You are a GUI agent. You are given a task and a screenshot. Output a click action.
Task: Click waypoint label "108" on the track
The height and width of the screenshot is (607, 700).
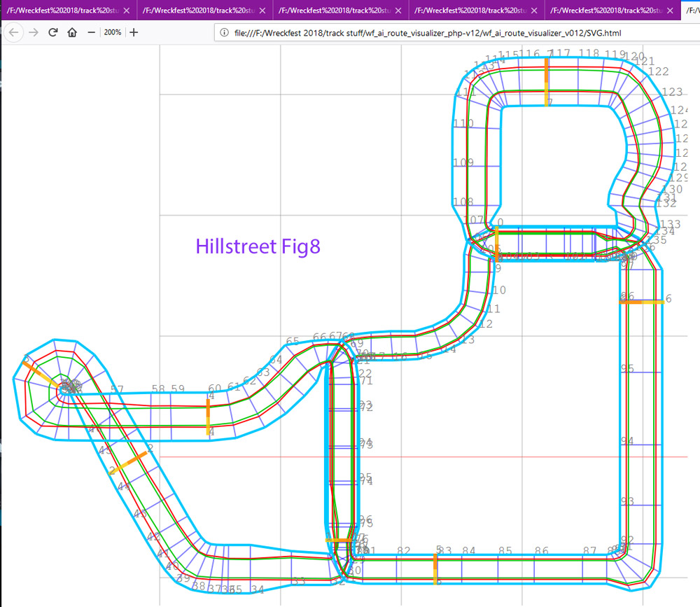(x=463, y=202)
